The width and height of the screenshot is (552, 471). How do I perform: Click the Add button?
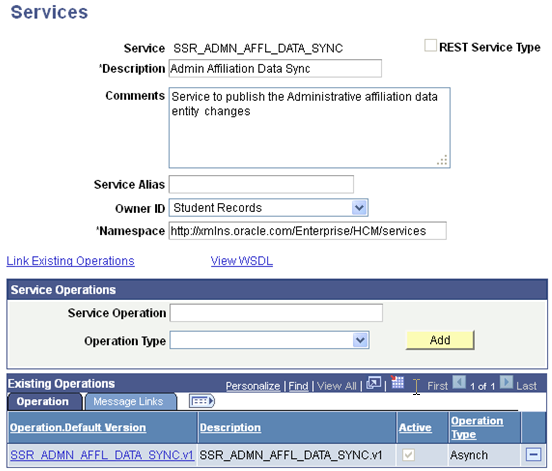pos(440,340)
